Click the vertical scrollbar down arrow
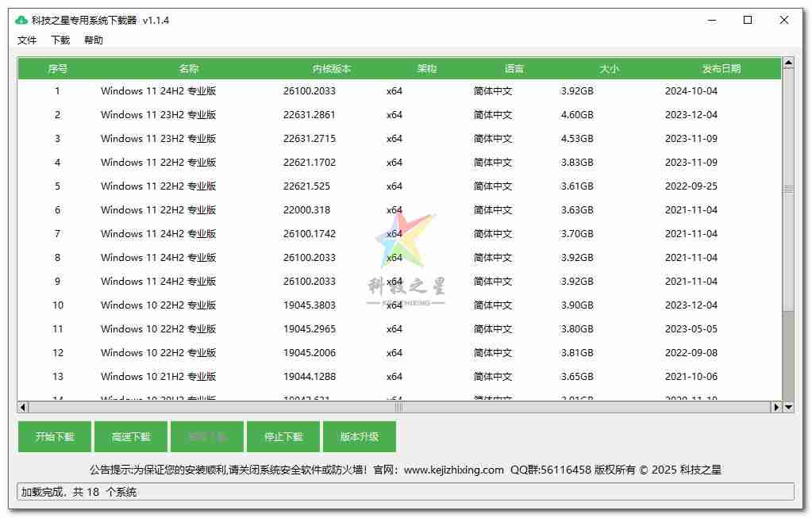This screenshot has height=518, width=812. pyautogui.click(x=788, y=407)
